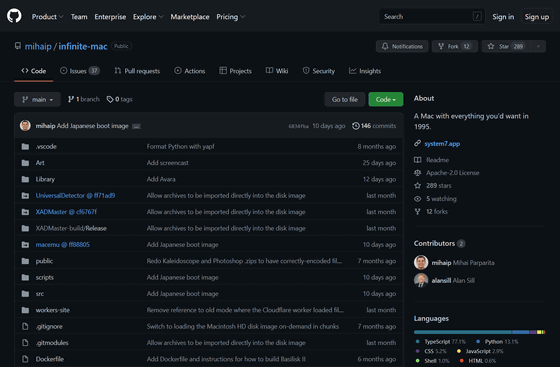Open the main branch selector dropdown

coord(38,100)
